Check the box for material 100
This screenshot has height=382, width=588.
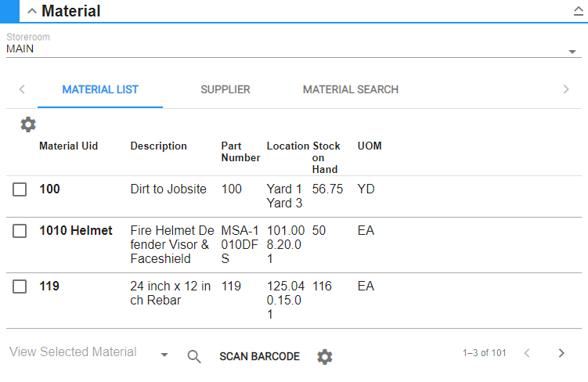(x=20, y=189)
